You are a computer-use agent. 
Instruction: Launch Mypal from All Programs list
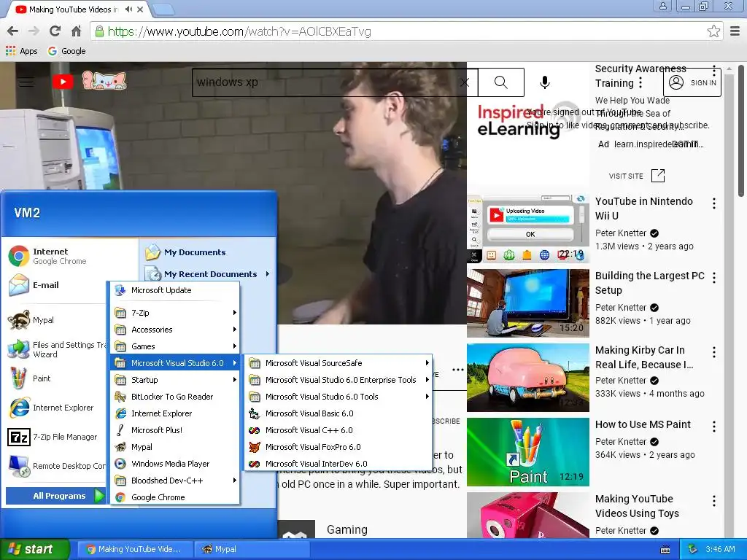point(175,447)
